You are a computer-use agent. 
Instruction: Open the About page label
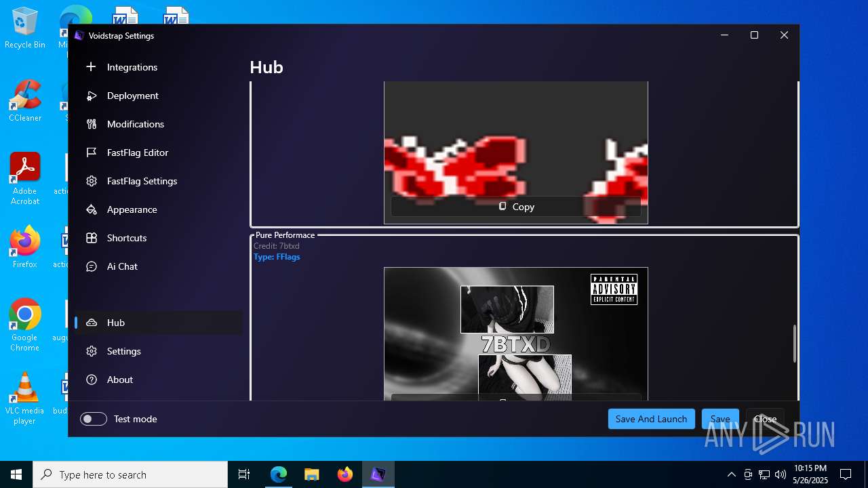point(120,380)
